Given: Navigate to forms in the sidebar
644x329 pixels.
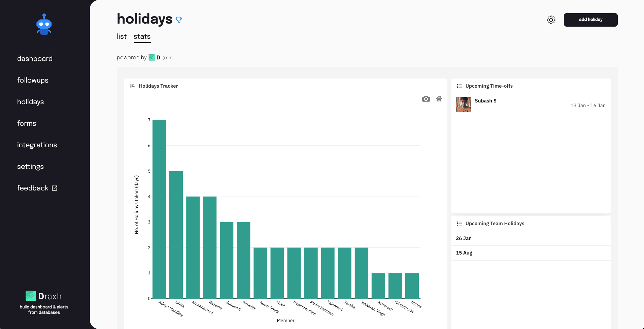Looking at the screenshot, I should pos(27,123).
